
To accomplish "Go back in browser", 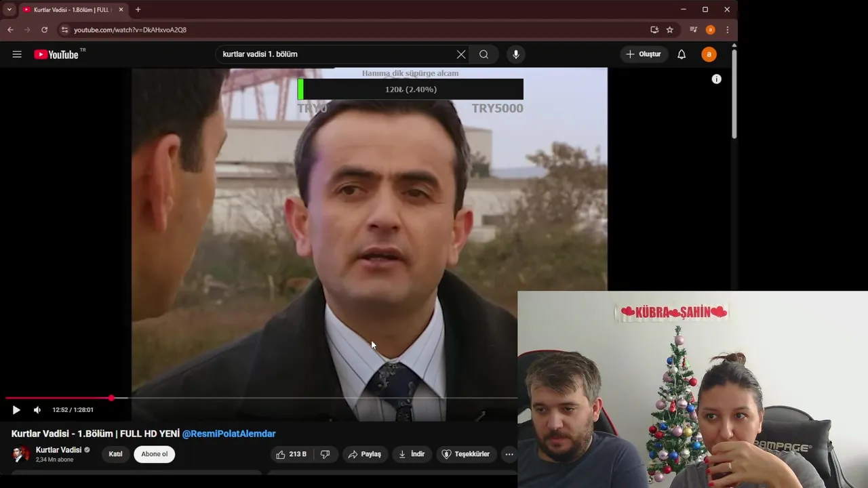I will point(10,30).
